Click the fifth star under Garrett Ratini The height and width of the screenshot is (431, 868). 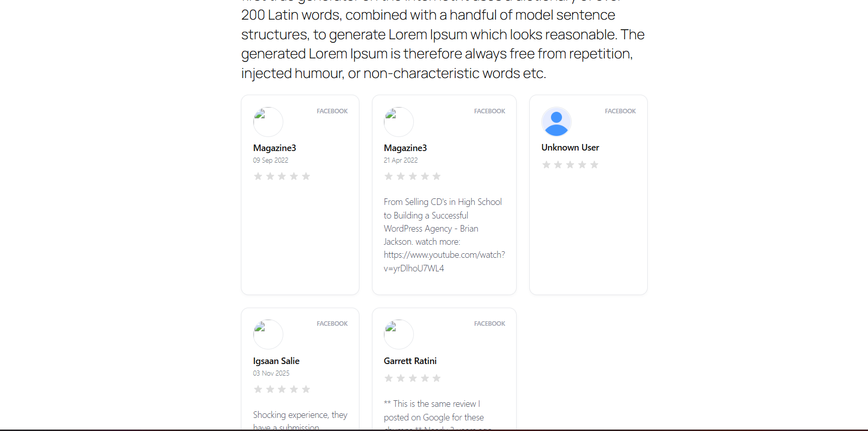tap(437, 378)
